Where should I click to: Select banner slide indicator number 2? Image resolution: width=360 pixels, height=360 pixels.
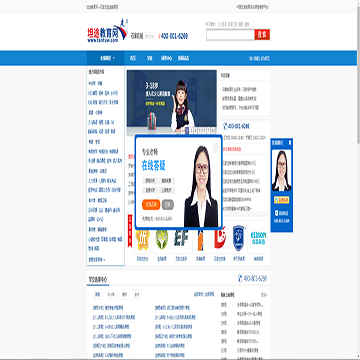point(187,130)
